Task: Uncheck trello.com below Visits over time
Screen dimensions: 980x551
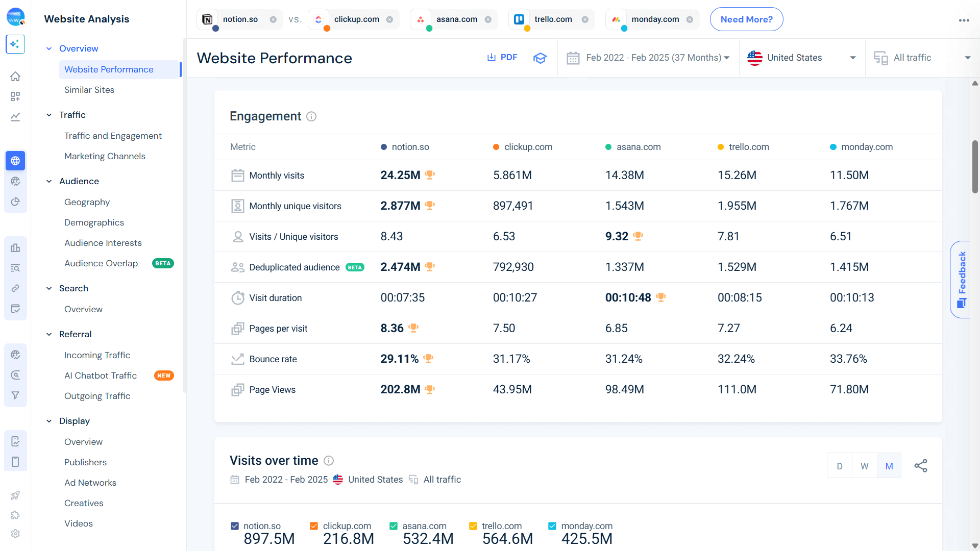Action: [x=473, y=525]
